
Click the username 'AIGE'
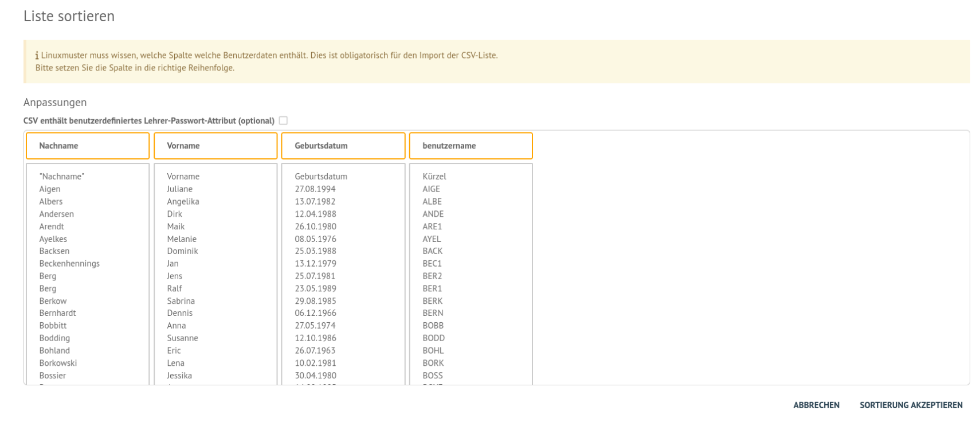tap(432, 189)
